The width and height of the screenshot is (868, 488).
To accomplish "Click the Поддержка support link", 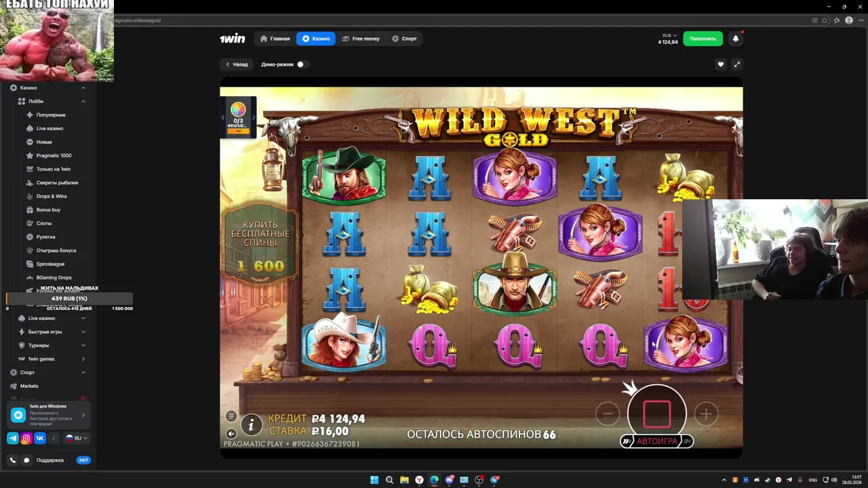I will [50, 460].
